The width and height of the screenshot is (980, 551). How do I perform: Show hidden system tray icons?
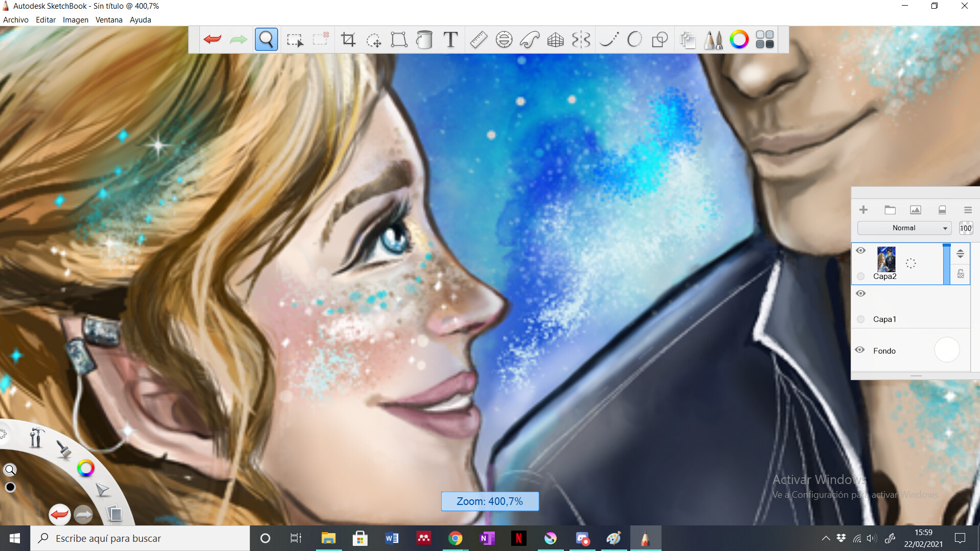pyautogui.click(x=826, y=538)
